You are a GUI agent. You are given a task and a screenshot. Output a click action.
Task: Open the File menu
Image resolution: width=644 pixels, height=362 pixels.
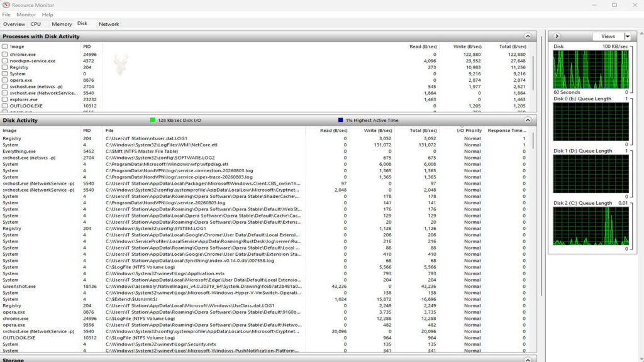(6, 14)
